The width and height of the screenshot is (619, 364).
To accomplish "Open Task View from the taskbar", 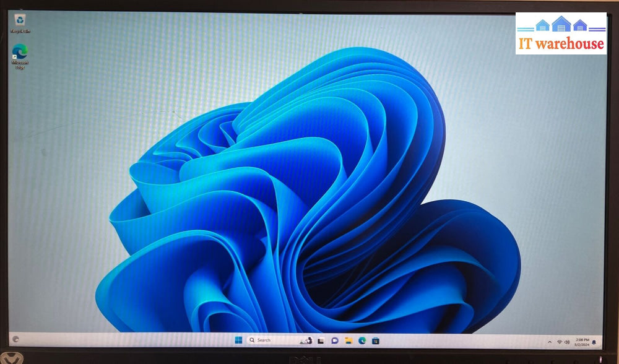I will click(321, 341).
